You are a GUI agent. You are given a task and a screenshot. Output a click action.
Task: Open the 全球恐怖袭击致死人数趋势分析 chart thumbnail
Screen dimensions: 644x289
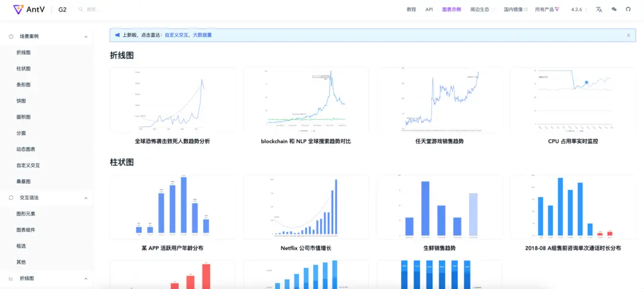tap(172, 99)
